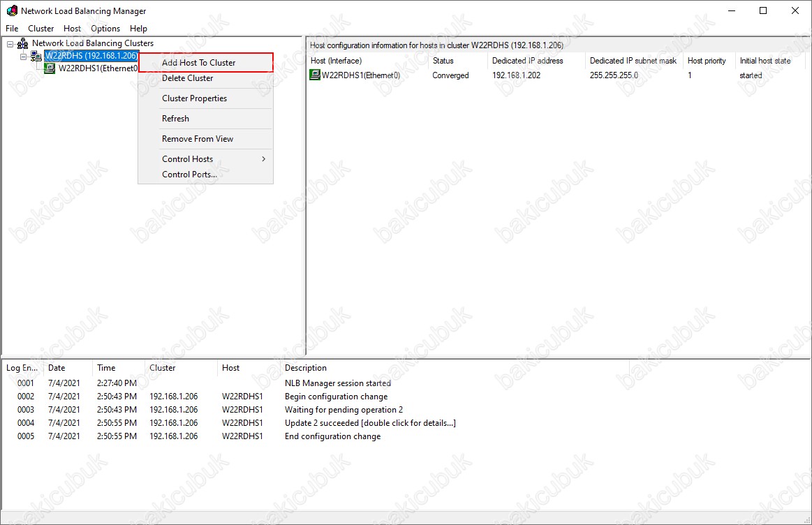Open Cluster Properties from context menu
The width and height of the screenshot is (812, 525).
click(195, 98)
